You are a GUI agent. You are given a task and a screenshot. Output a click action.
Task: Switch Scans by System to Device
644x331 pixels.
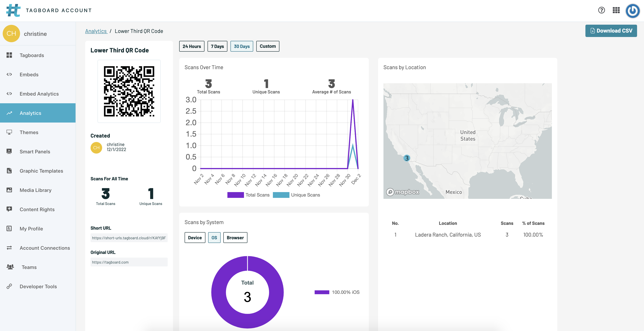[x=195, y=238]
